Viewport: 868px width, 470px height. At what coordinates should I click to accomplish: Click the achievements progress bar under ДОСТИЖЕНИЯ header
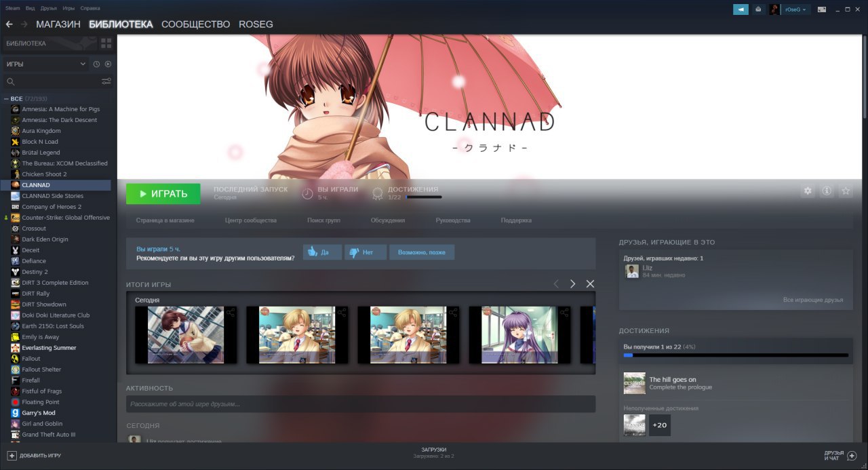tap(424, 197)
